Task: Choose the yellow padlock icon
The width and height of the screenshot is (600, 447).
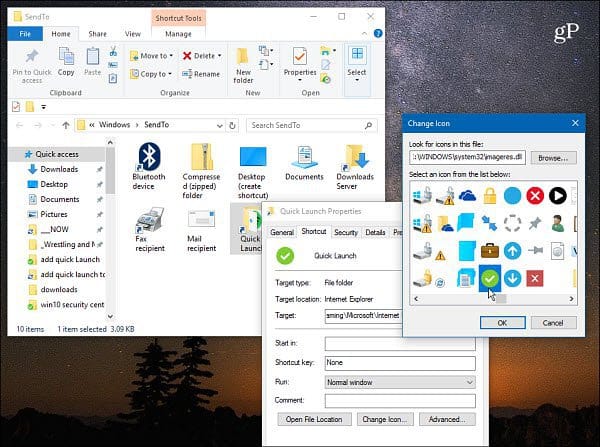Action: [x=490, y=196]
